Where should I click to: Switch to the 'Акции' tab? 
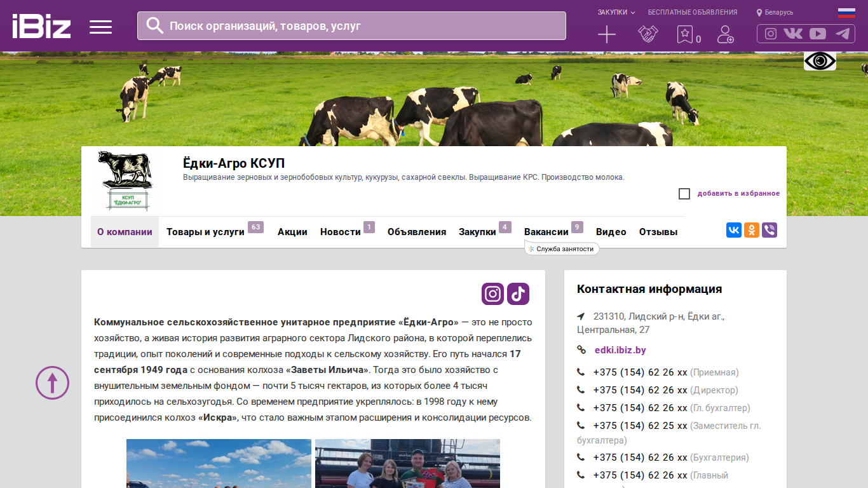tap(292, 232)
